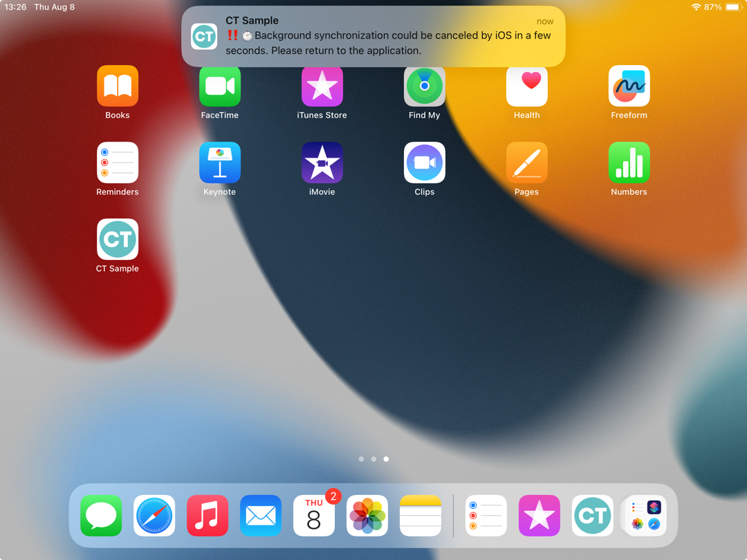Open the Calendar showing Thursday 8
The image size is (747, 560).
(314, 515)
